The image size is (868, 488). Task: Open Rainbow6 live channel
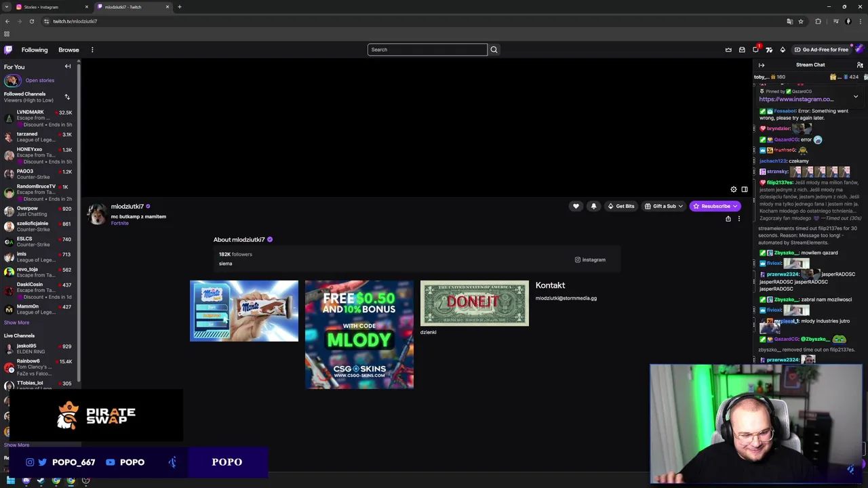click(40, 367)
